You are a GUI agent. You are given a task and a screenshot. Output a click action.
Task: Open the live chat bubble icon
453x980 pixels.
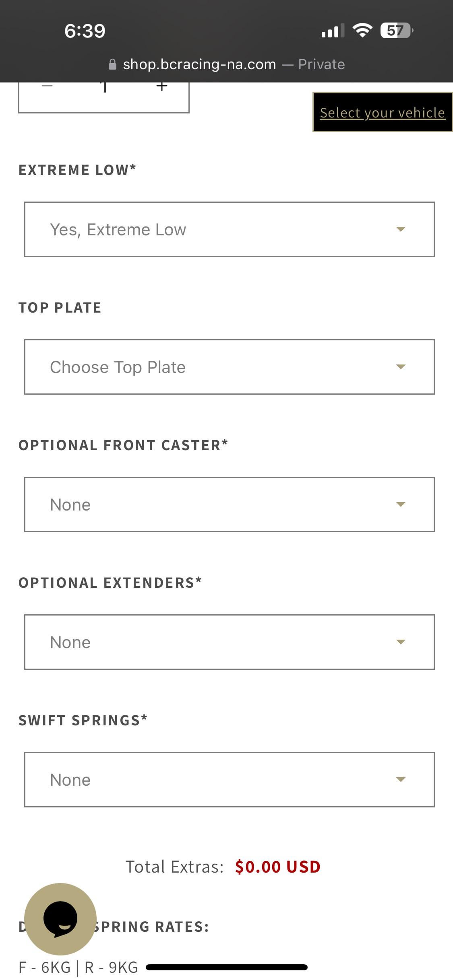click(x=60, y=919)
